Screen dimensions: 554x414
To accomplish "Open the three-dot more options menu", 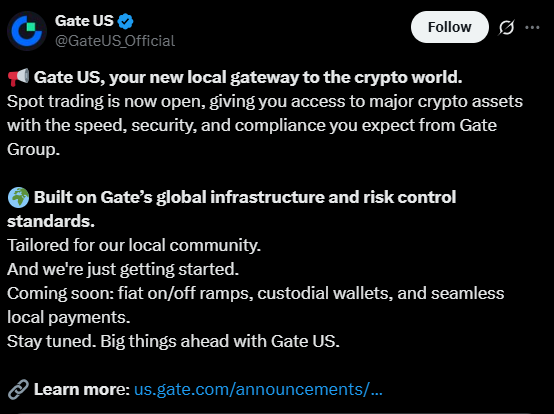I will tap(532, 27).
